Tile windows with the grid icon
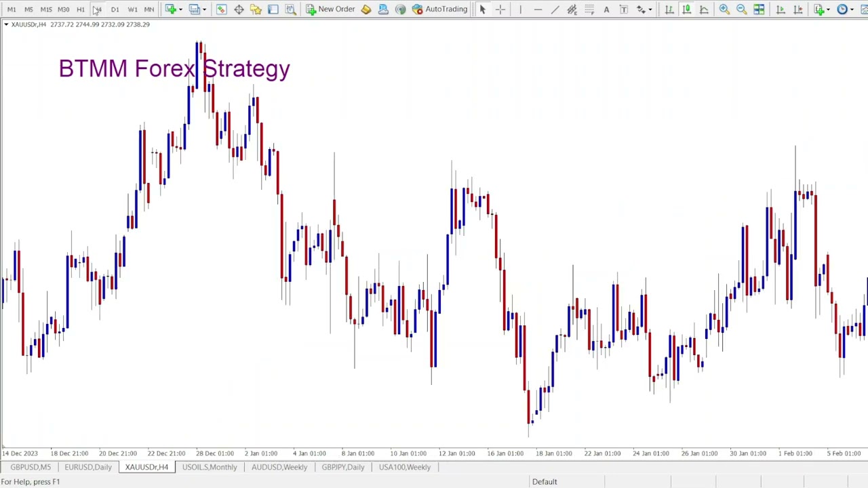Image resolution: width=868 pixels, height=488 pixels. pos(759,9)
